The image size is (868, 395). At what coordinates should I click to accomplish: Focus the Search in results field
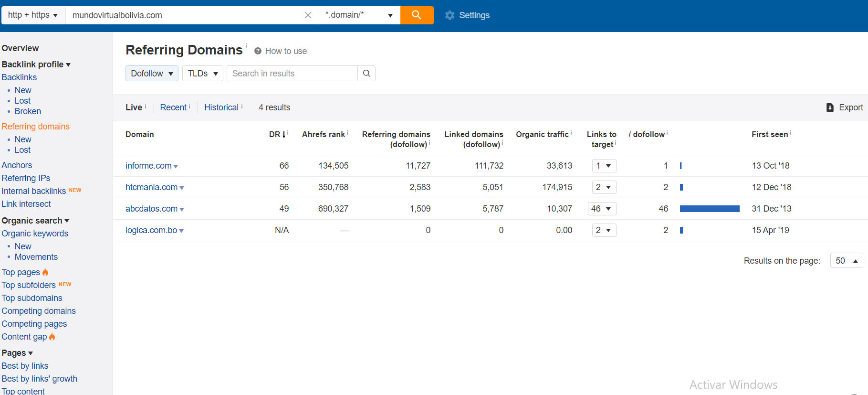click(292, 74)
